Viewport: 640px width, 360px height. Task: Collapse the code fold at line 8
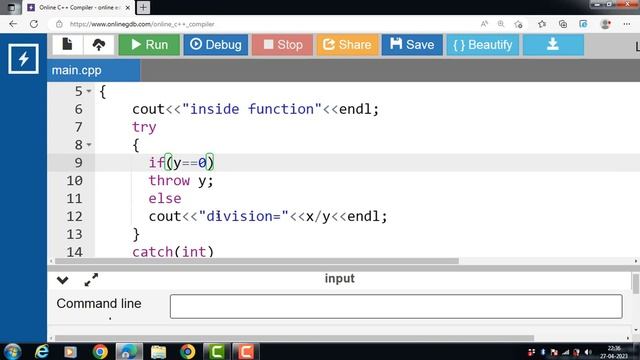(x=89, y=144)
